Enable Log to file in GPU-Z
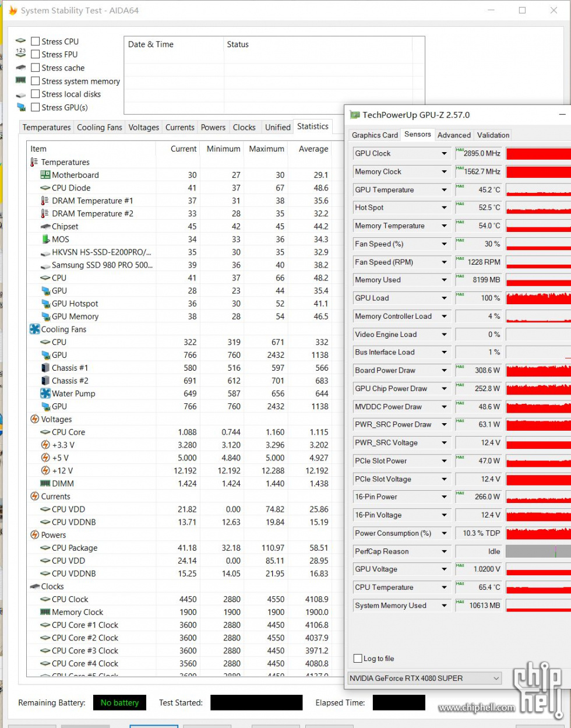The image size is (571, 728). coord(358,659)
